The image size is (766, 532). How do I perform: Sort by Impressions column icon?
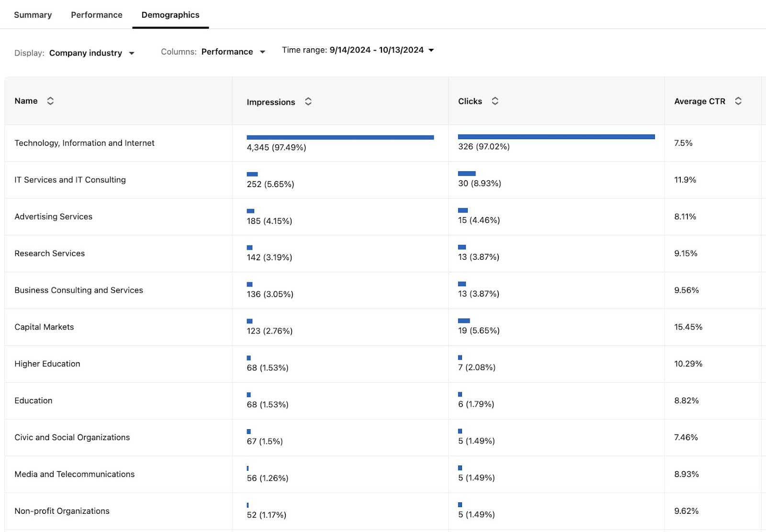click(x=308, y=101)
